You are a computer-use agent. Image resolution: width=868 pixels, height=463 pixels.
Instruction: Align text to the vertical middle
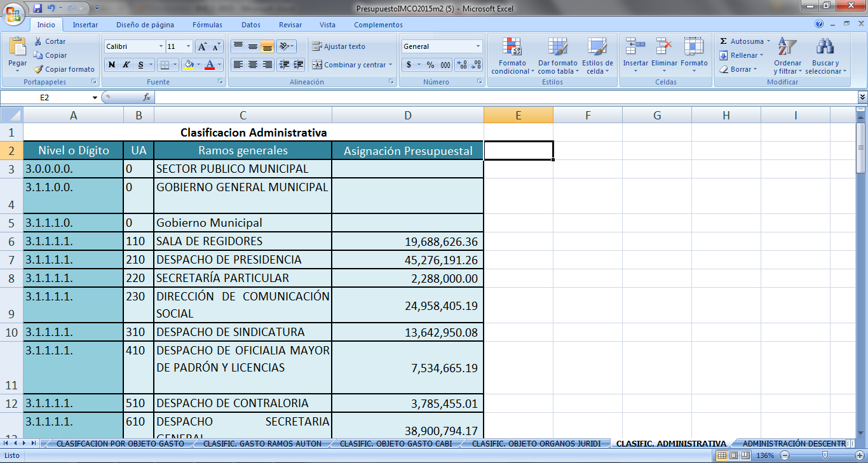(x=253, y=46)
